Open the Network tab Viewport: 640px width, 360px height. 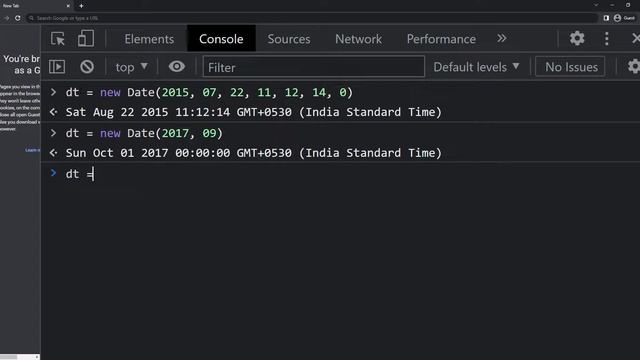pyautogui.click(x=358, y=39)
